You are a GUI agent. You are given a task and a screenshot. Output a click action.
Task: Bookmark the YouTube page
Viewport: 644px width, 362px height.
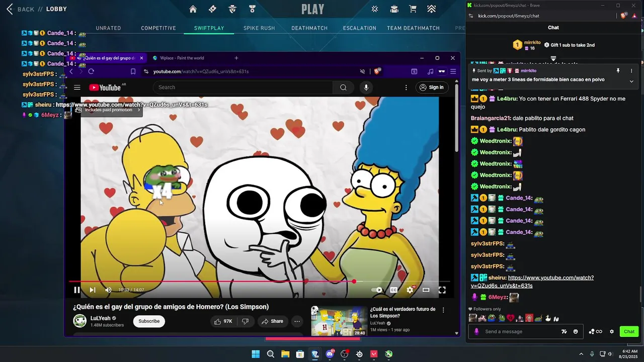click(x=133, y=71)
